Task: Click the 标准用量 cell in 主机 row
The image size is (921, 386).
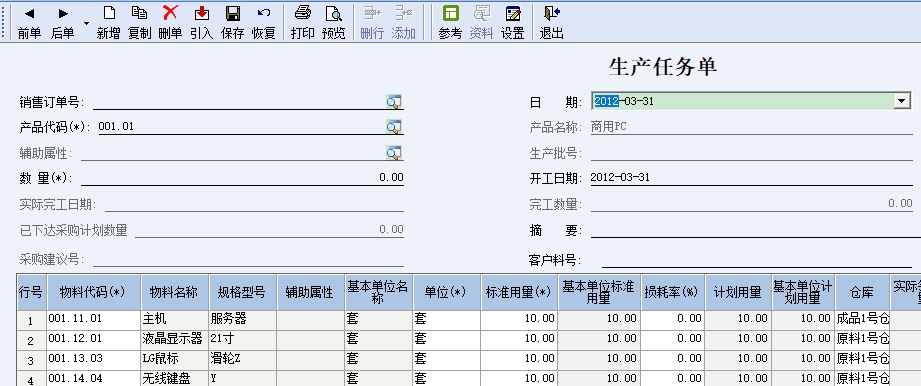Action: click(x=519, y=319)
